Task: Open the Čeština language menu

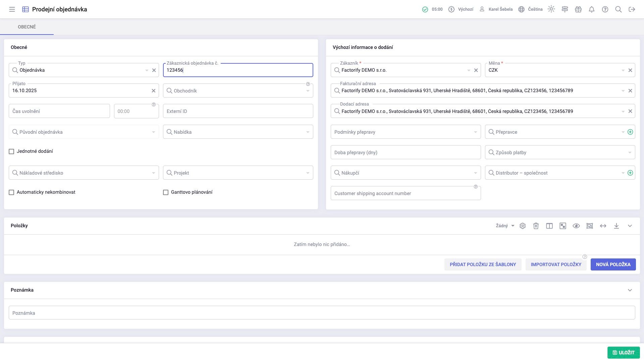Action: (531, 9)
